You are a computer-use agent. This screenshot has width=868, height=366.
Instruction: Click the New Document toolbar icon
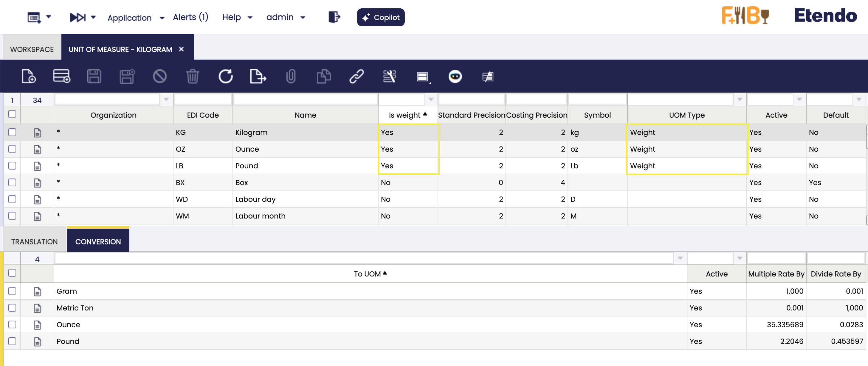(28, 76)
